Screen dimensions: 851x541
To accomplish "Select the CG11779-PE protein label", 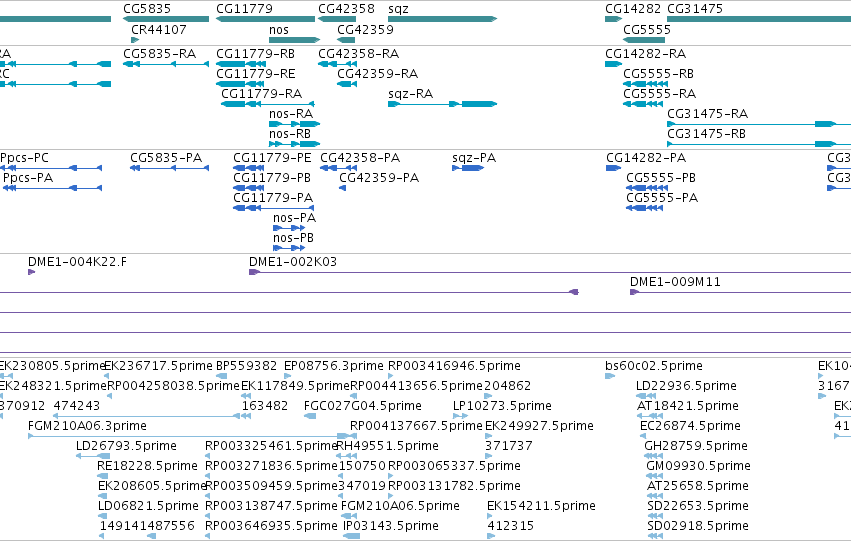I will click(x=272, y=158).
